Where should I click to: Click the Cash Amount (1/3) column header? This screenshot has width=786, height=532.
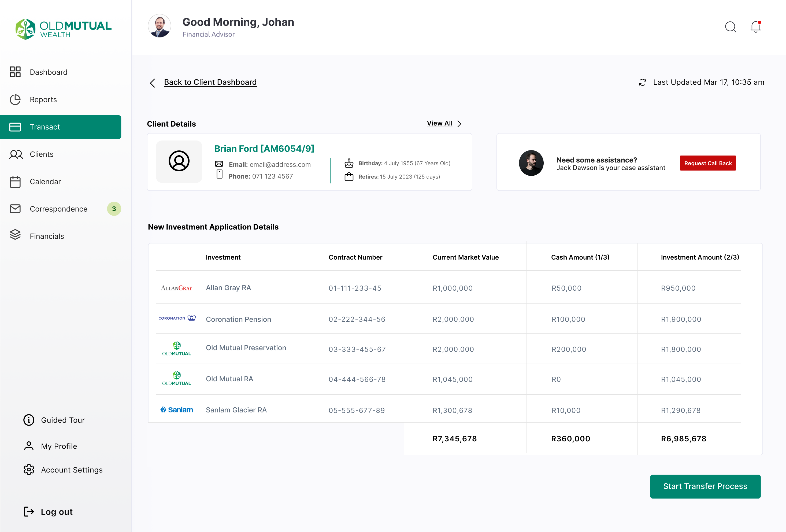pos(580,257)
